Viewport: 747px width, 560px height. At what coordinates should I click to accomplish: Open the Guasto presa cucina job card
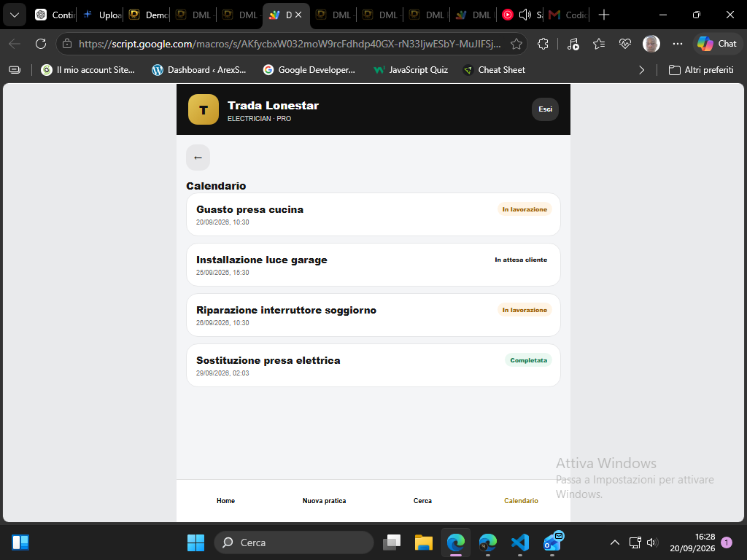tap(373, 214)
